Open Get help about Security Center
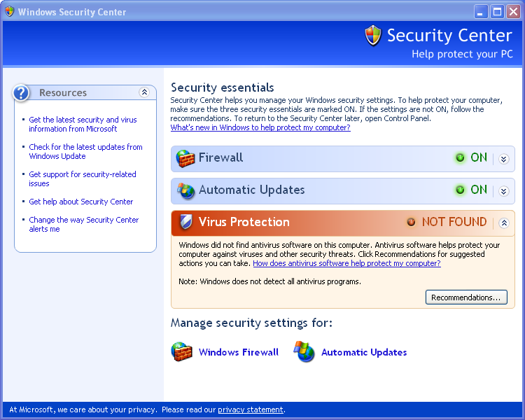The height and width of the screenshot is (420, 525). click(x=80, y=202)
